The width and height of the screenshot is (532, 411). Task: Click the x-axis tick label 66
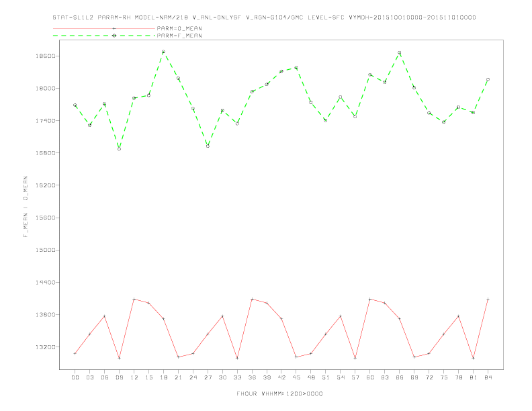click(400, 377)
